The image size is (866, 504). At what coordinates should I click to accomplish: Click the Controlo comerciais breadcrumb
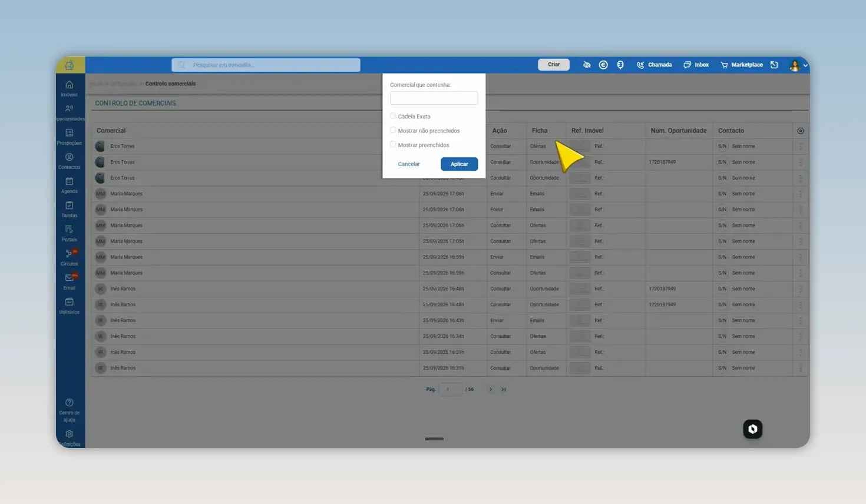pos(170,84)
